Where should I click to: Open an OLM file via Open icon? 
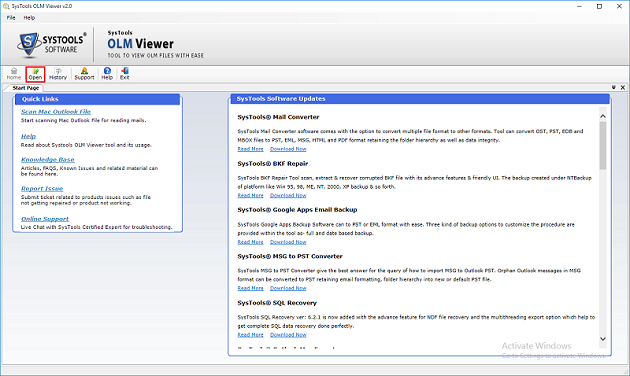point(35,74)
